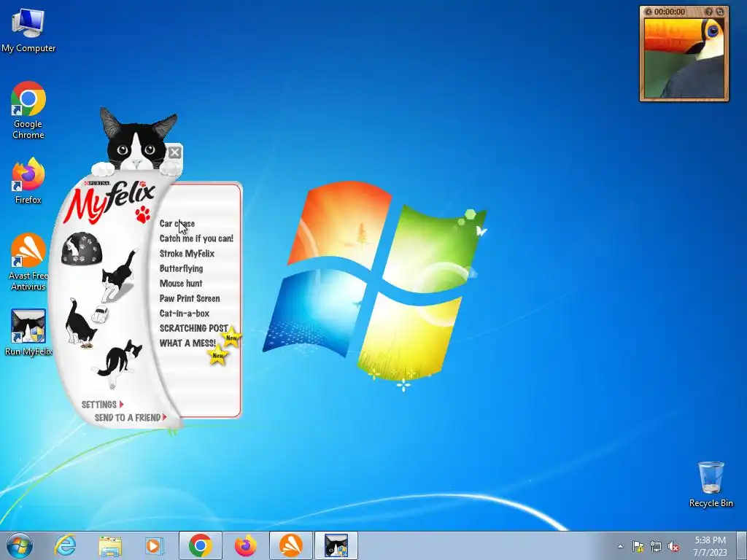Click the Felix cat with toy car
The width and height of the screenshot is (747, 560).
pyautogui.click(x=86, y=323)
